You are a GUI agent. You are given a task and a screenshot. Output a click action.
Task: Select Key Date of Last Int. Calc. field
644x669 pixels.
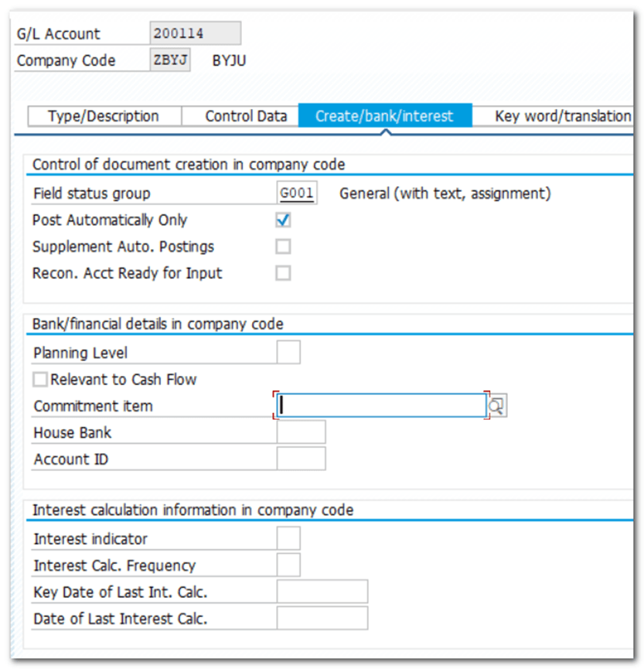322,592
